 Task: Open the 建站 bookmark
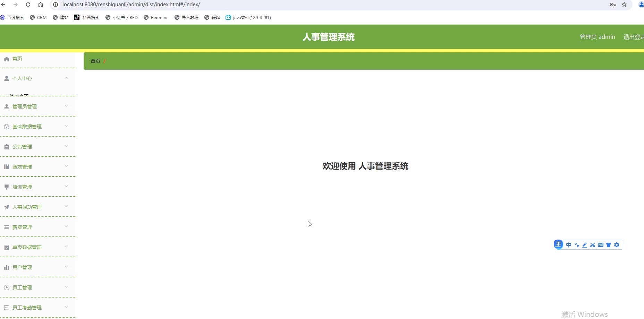pyautogui.click(x=61, y=17)
